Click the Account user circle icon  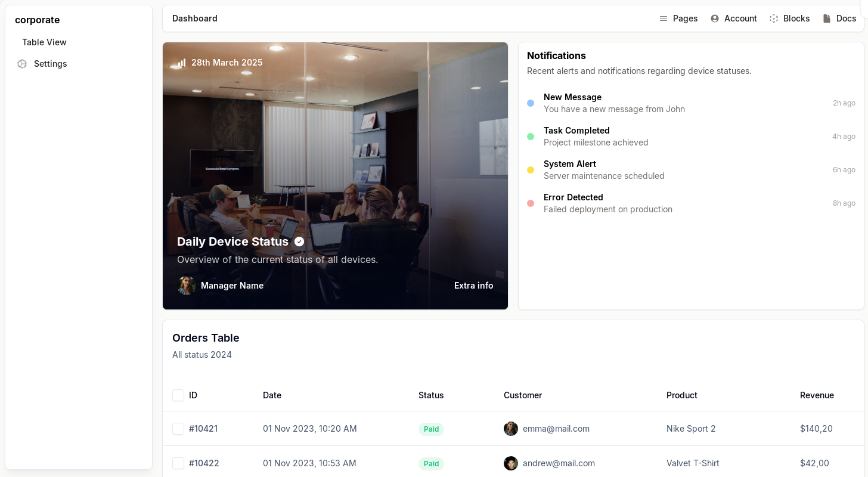[715, 18]
